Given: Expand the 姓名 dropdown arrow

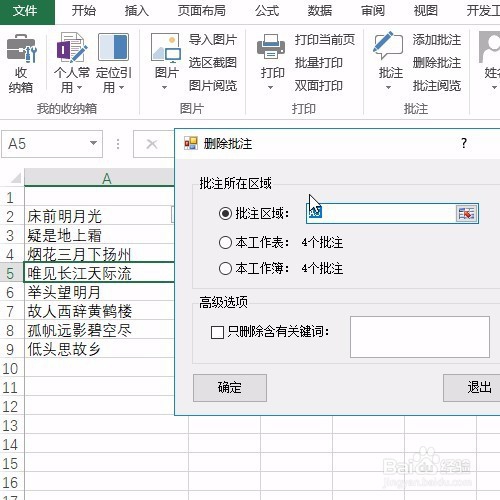Looking at the screenshot, I should click(494, 88).
